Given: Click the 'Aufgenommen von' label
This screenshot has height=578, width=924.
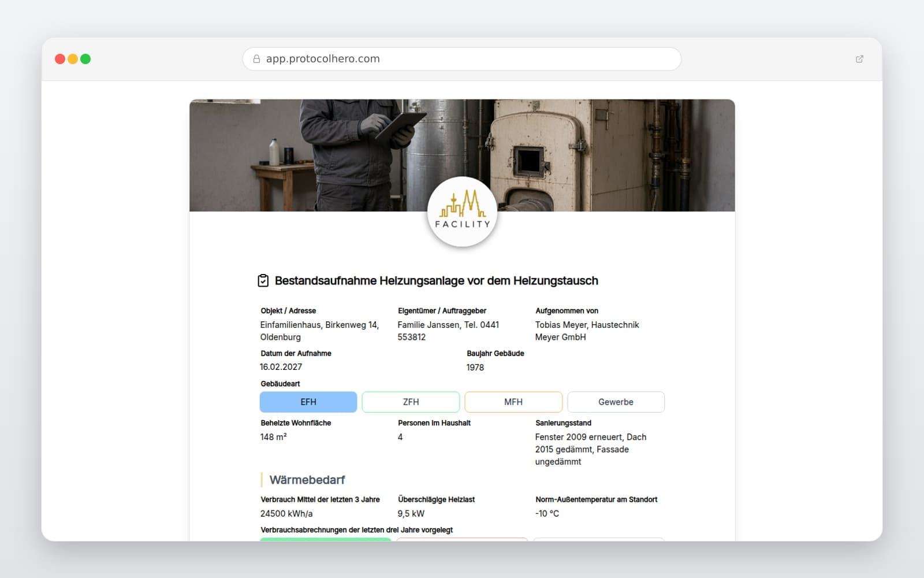Looking at the screenshot, I should 567,311.
